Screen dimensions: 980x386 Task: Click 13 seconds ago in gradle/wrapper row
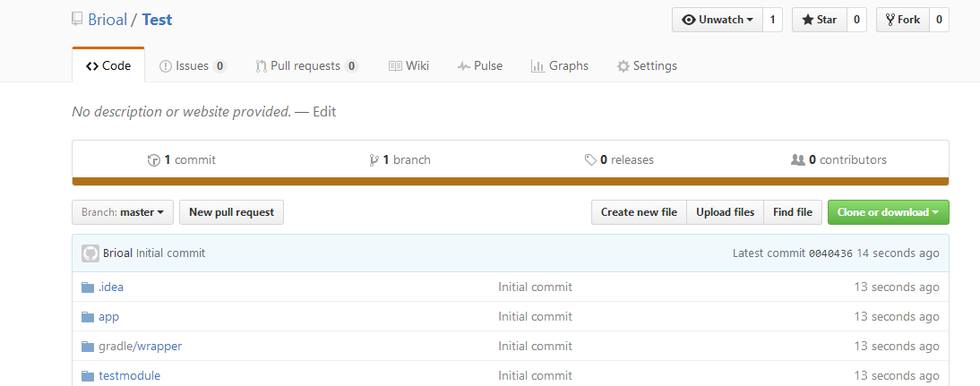(x=897, y=346)
